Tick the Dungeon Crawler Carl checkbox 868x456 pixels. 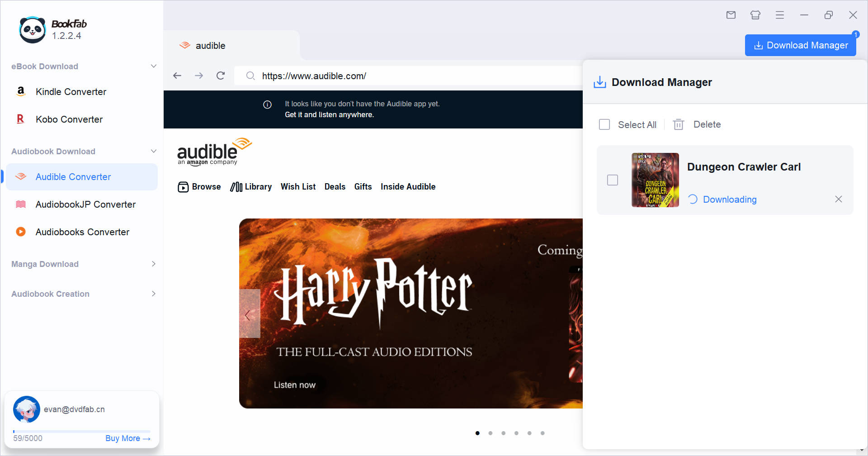613,180
